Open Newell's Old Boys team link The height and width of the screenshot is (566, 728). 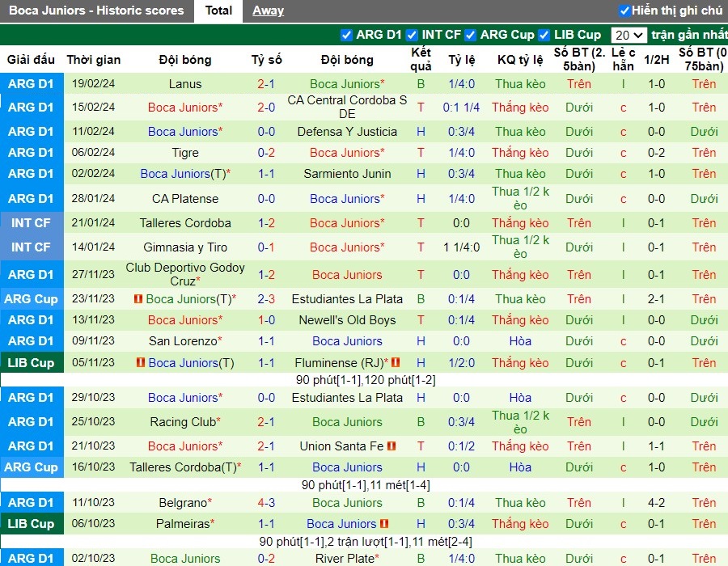tap(347, 320)
